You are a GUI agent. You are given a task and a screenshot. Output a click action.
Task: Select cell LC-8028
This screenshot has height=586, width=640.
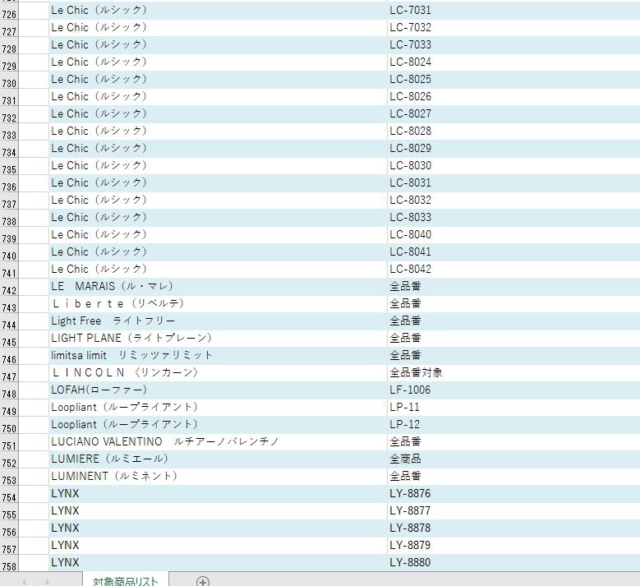pos(513,131)
